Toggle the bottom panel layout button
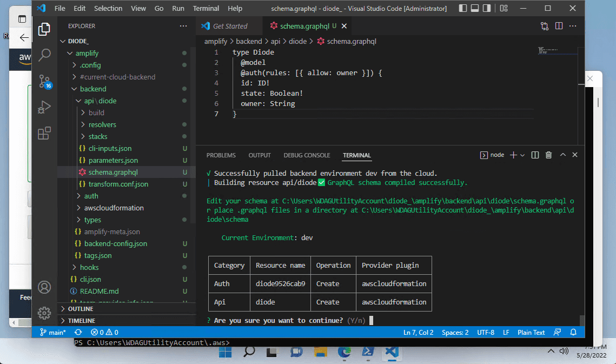 pos(474,8)
